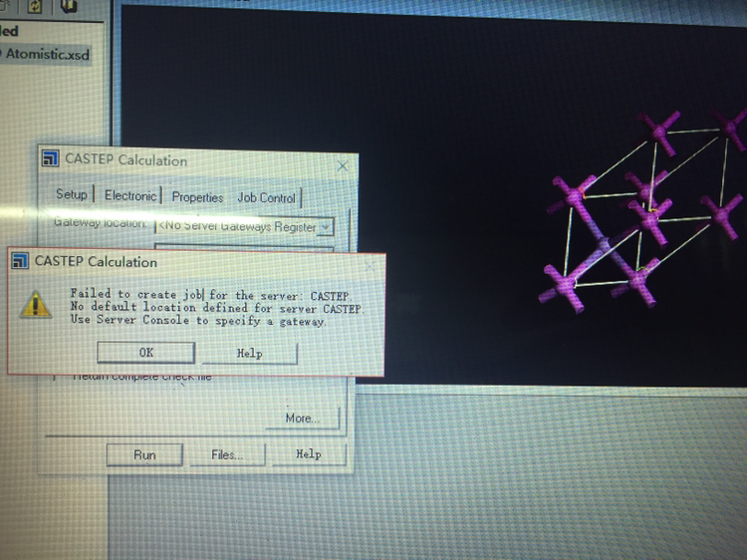Image resolution: width=747 pixels, height=560 pixels.
Task: Switch to the Setup tab
Action: [72, 194]
